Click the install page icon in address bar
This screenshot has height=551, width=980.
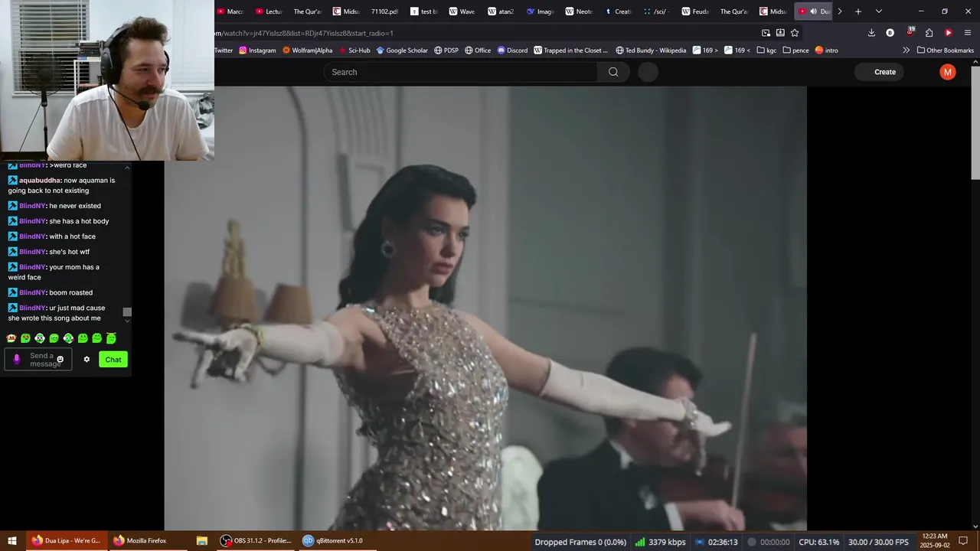pos(780,33)
